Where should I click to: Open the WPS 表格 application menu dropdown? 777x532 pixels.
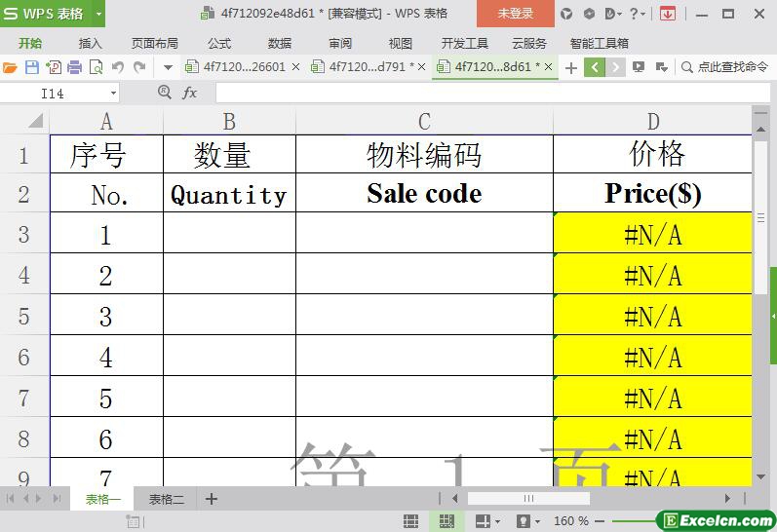coord(98,14)
